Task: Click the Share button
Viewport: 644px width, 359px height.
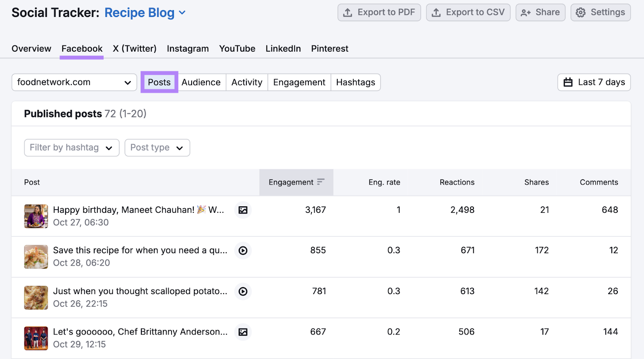Action: click(x=541, y=12)
